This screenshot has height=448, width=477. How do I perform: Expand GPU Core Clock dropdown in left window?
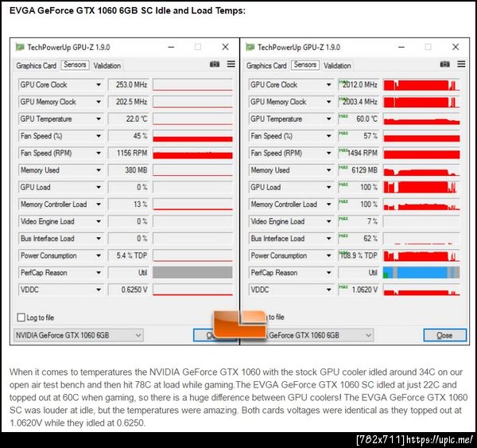[99, 84]
